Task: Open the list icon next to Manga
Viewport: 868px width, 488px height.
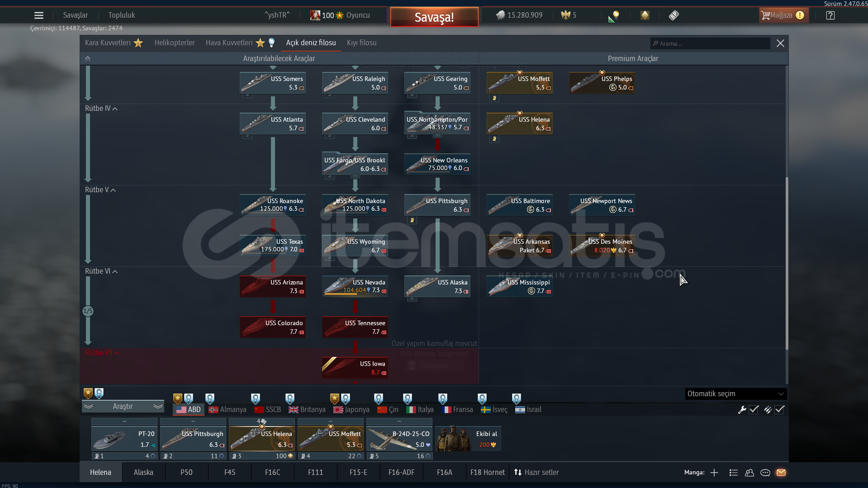Action: [734, 473]
